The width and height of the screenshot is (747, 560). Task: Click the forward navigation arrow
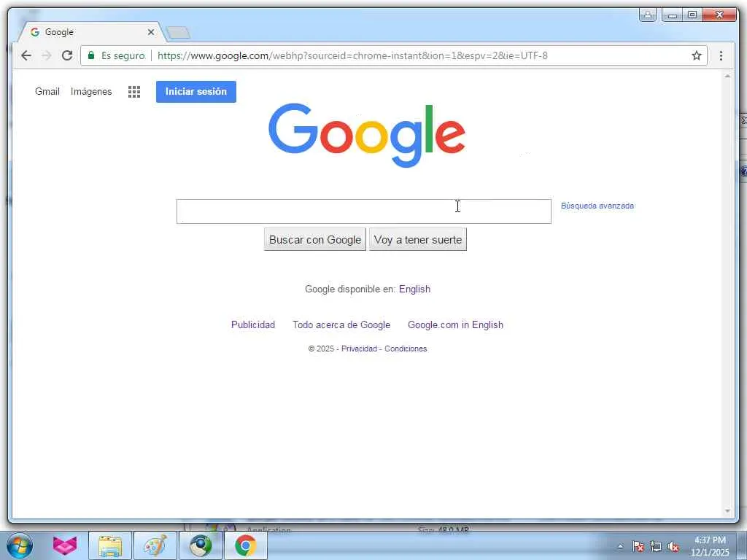click(x=46, y=55)
